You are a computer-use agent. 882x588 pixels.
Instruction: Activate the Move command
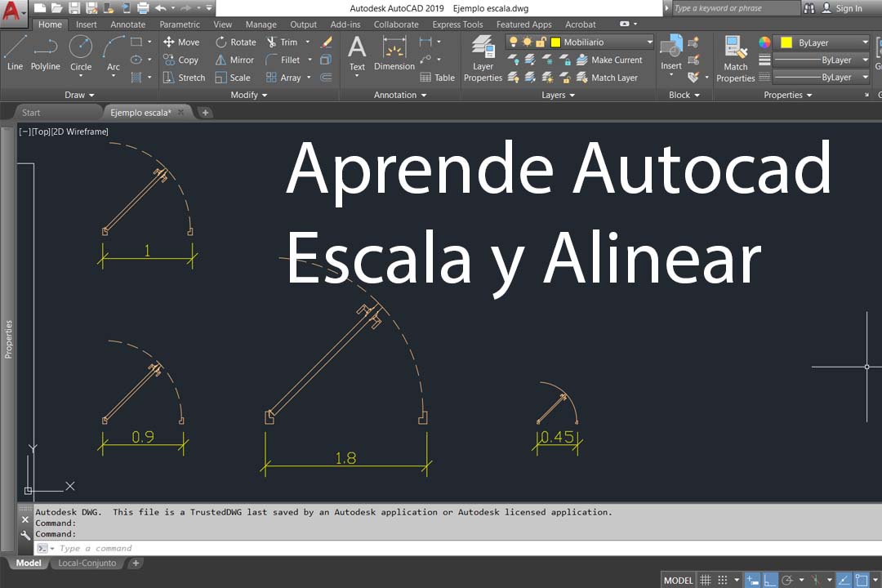(181, 42)
